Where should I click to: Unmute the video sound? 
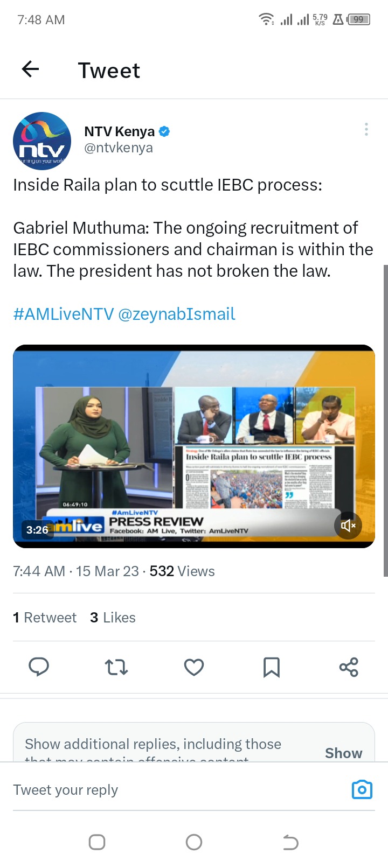point(348,526)
